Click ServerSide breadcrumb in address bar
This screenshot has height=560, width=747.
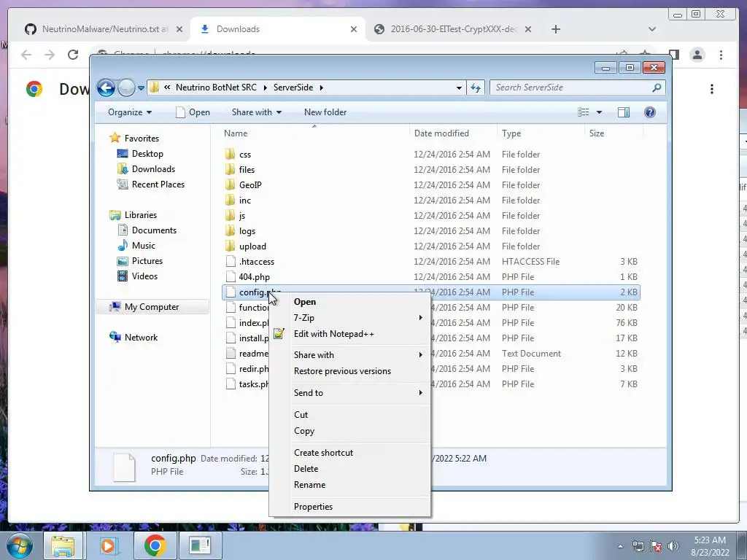point(293,87)
